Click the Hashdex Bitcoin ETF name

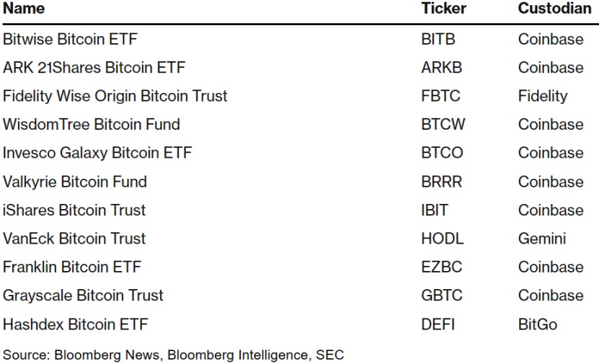point(75,324)
